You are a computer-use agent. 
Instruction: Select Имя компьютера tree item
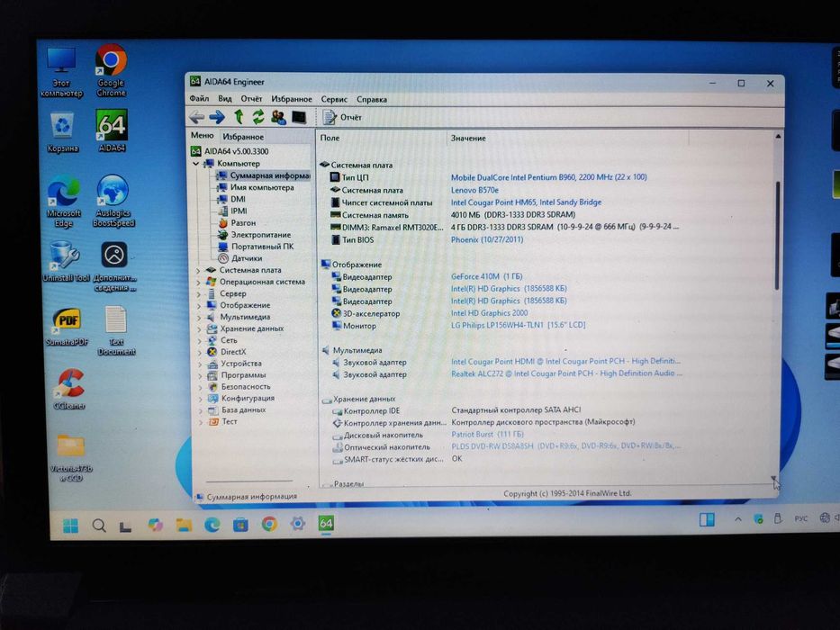pyautogui.click(x=255, y=187)
